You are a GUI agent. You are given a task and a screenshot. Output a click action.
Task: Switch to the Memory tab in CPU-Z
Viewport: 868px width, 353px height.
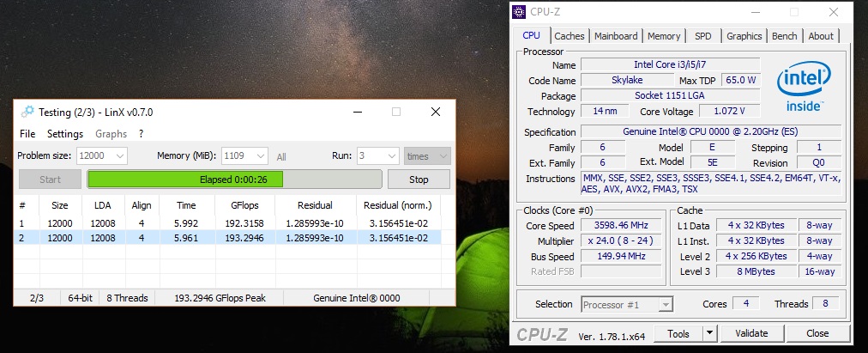click(664, 36)
